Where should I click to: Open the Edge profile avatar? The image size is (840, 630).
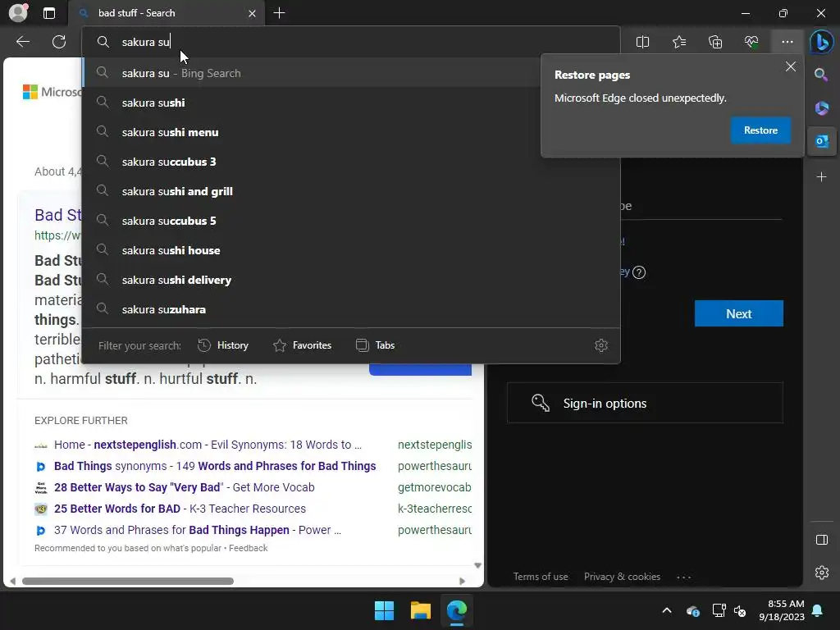(18, 13)
